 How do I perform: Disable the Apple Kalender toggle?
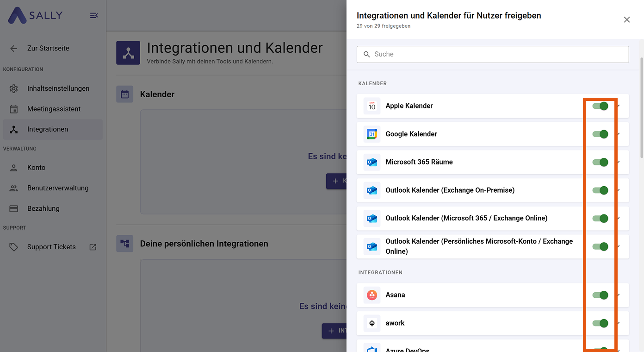point(601,106)
